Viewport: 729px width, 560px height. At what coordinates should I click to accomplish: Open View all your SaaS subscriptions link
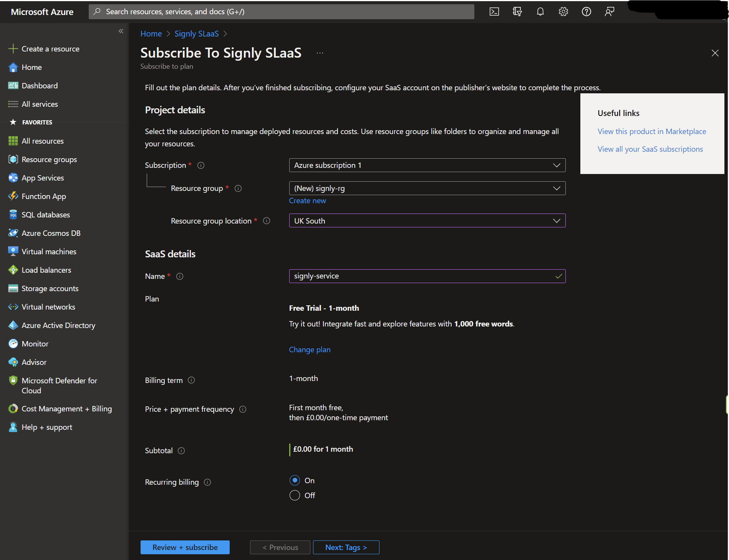coord(650,149)
